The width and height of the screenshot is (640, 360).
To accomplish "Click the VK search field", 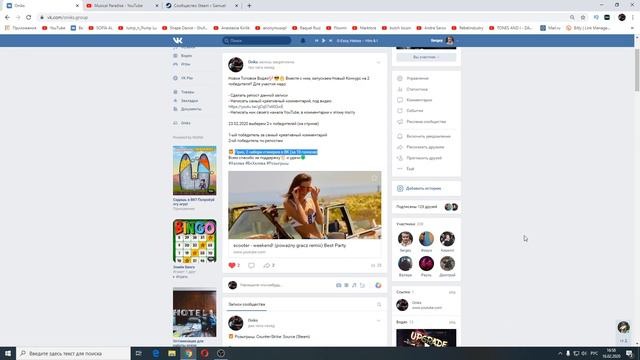I will click(257, 40).
